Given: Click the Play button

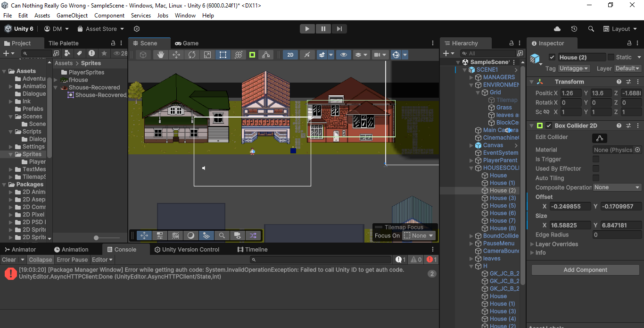Looking at the screenshot, I should coord(307,29).
